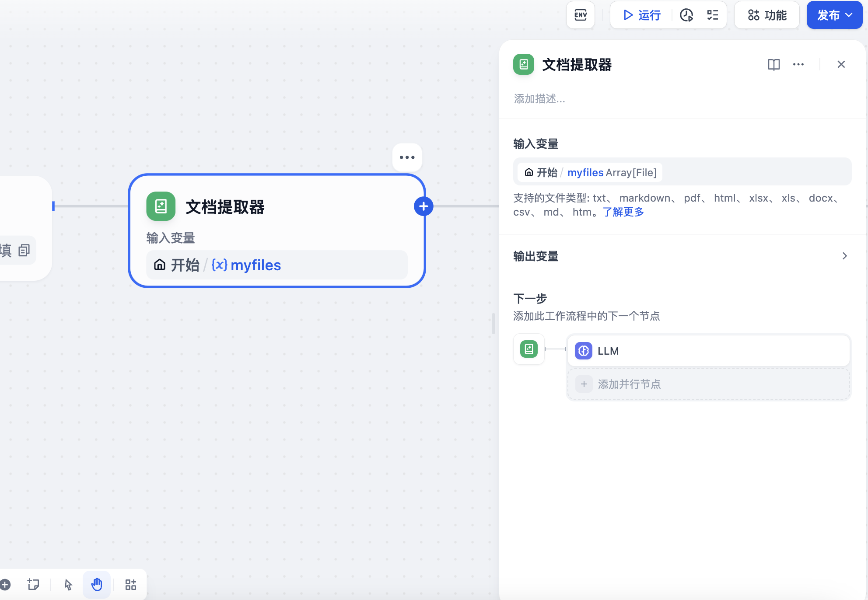This screenshot has width=868, height=600.
Task: Click the 添加描述 description field
Action: click(x=539, y=99)
